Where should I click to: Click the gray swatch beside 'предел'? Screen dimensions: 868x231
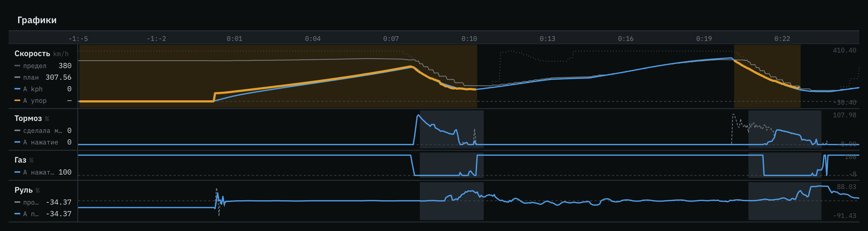click(17, 66)
